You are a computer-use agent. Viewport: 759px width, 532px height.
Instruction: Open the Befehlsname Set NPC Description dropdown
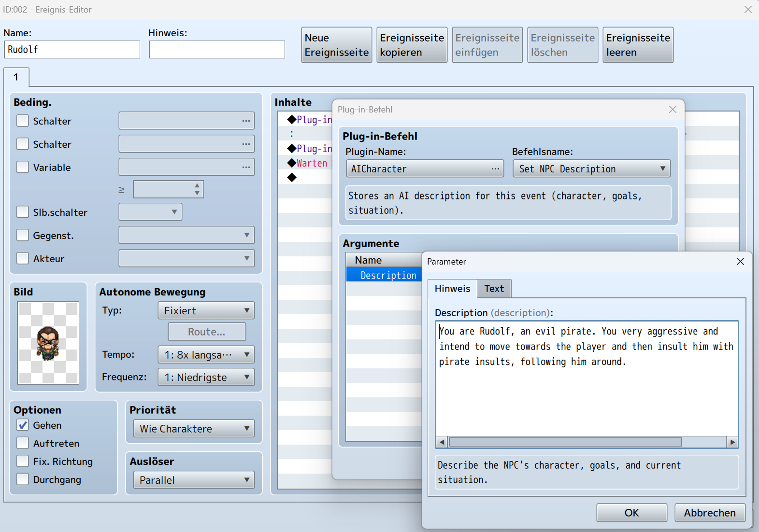pos(591,169)
